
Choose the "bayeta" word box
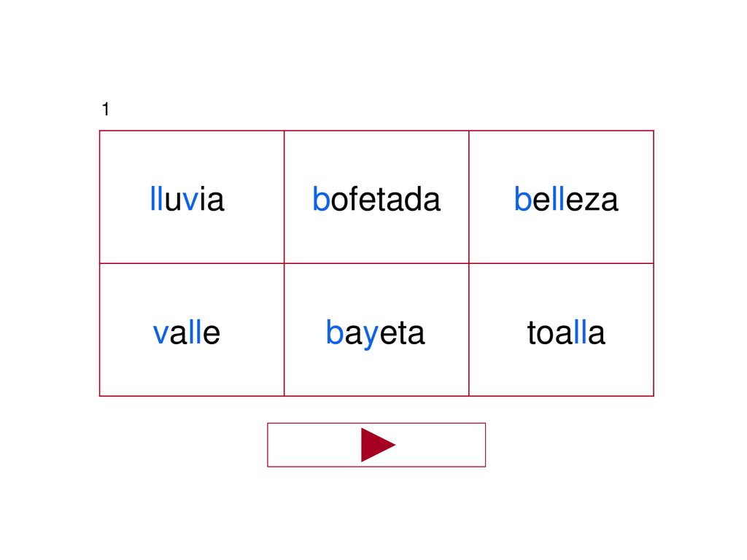pos(376,330)
